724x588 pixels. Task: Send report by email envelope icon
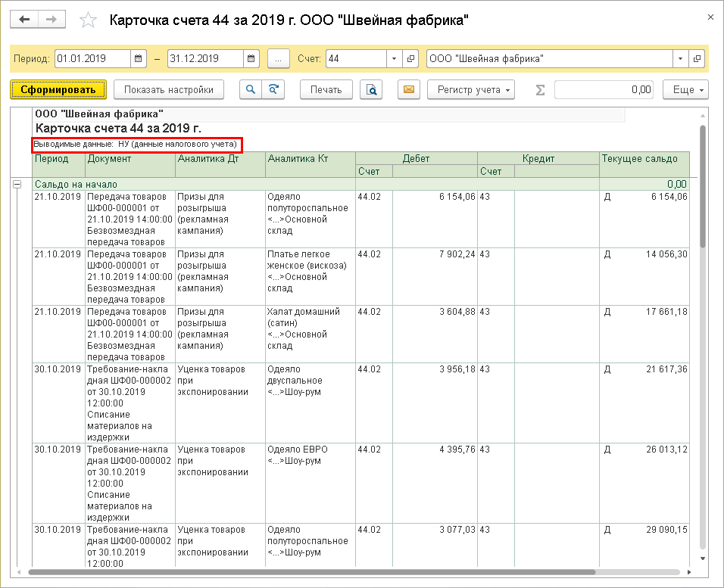pyautogui.click(x=409, y=89)
